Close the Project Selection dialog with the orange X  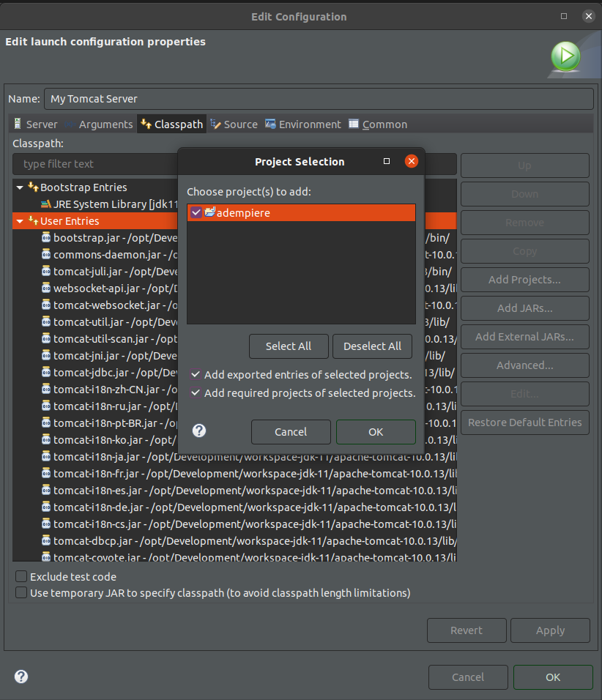tap(412, 161)
